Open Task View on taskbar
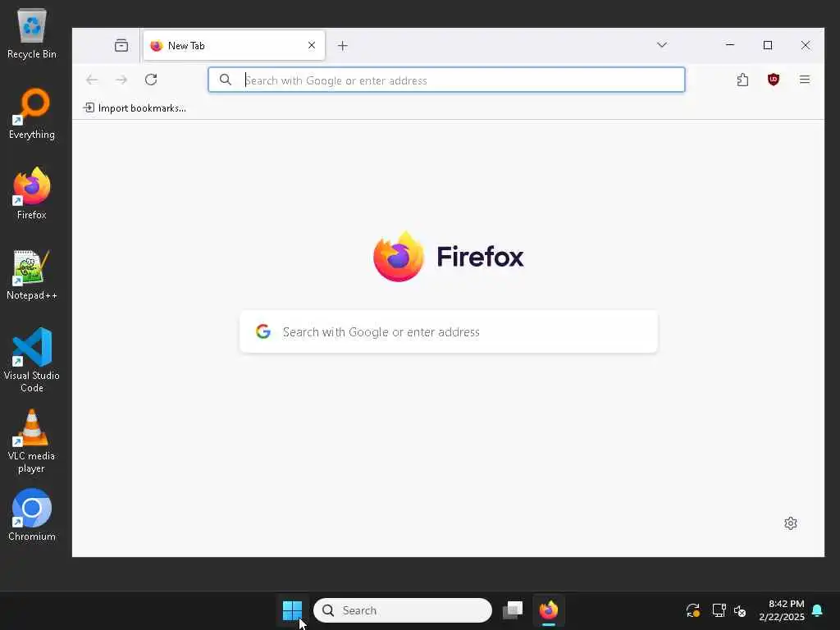The width and height of the screenshot is (840, 630). click(x=513, y=610)
